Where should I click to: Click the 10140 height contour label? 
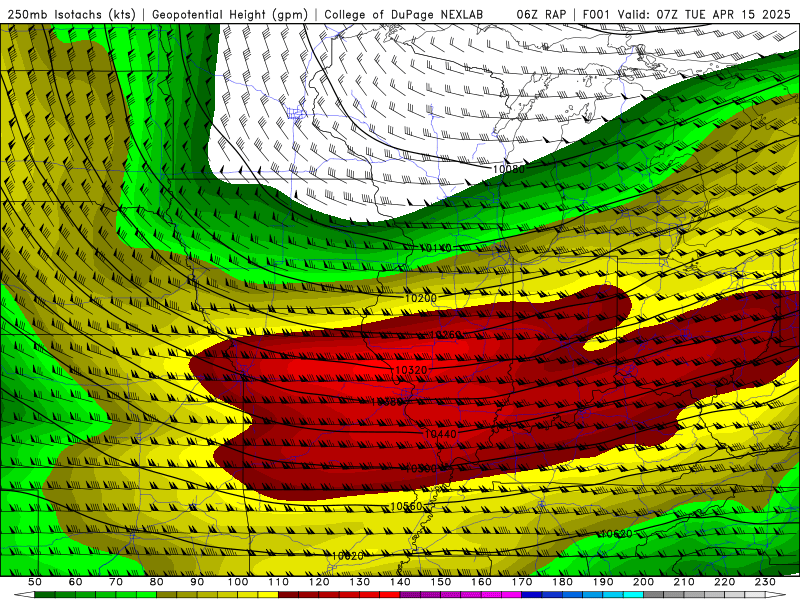tap(436, 248)
